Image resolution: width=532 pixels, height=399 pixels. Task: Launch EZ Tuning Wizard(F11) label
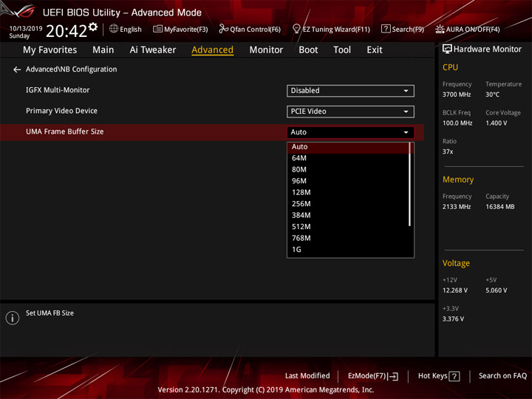336,30
